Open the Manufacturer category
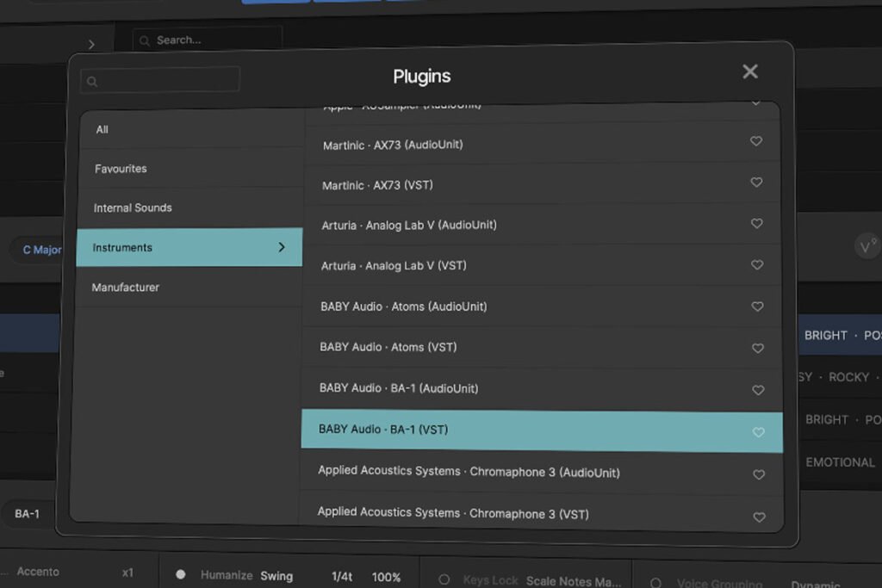 [x=189, y=288]
